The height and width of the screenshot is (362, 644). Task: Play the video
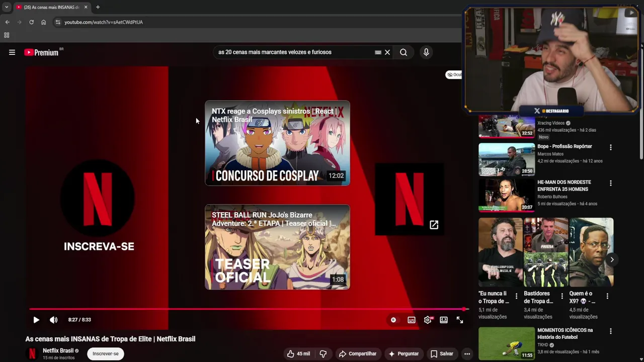pos(36,320)
